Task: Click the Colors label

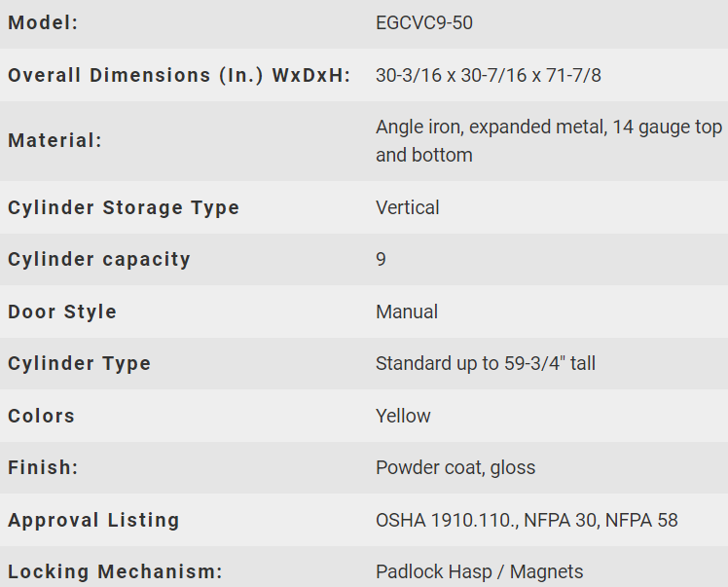Action: pyautogui.click(x=41, y=416)
